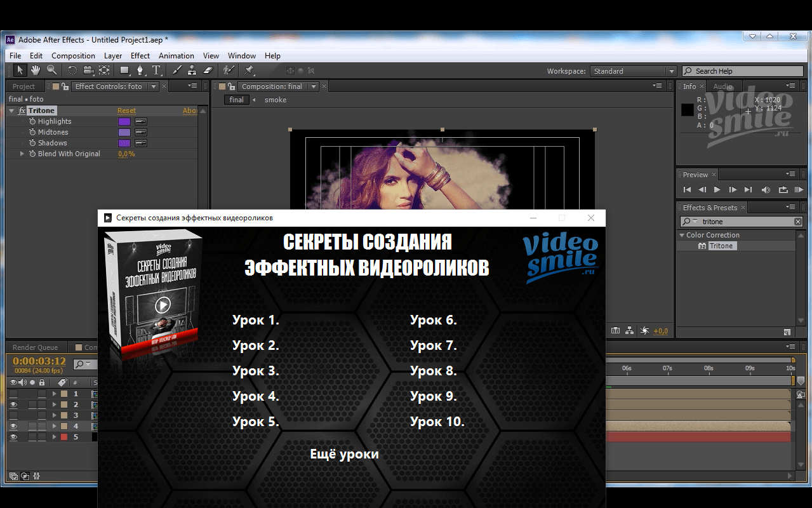
Task: Step back one frame in Preview
Action: [702, 189]
